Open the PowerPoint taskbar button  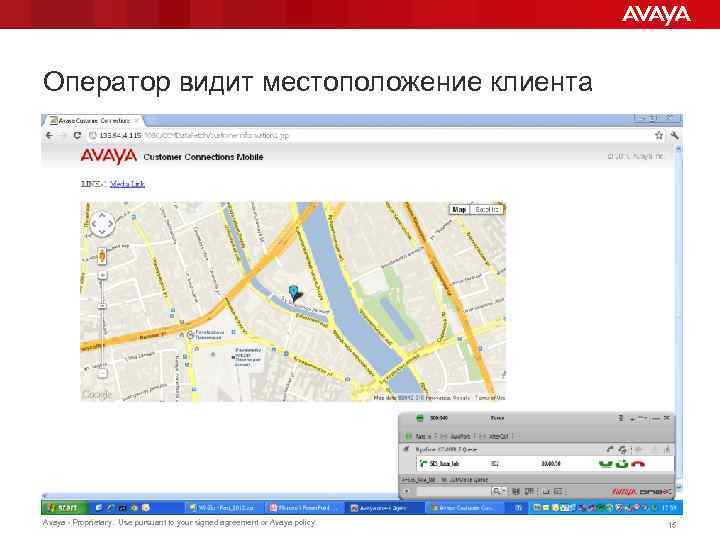(304, 508)
